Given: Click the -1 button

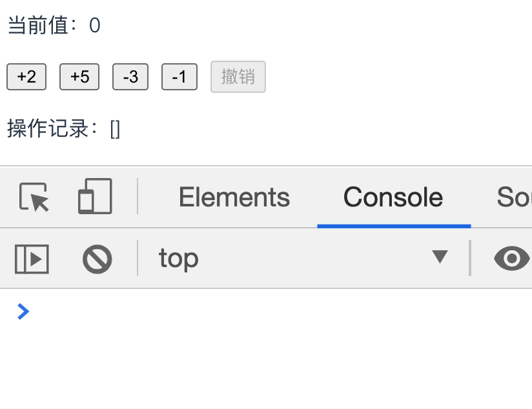Looking at the screenshot, I should point(179,77).
